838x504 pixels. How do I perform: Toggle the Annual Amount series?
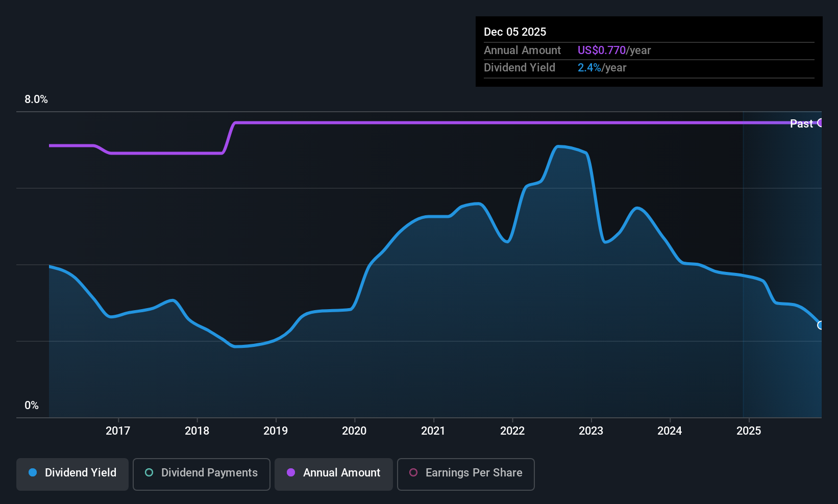334,474
